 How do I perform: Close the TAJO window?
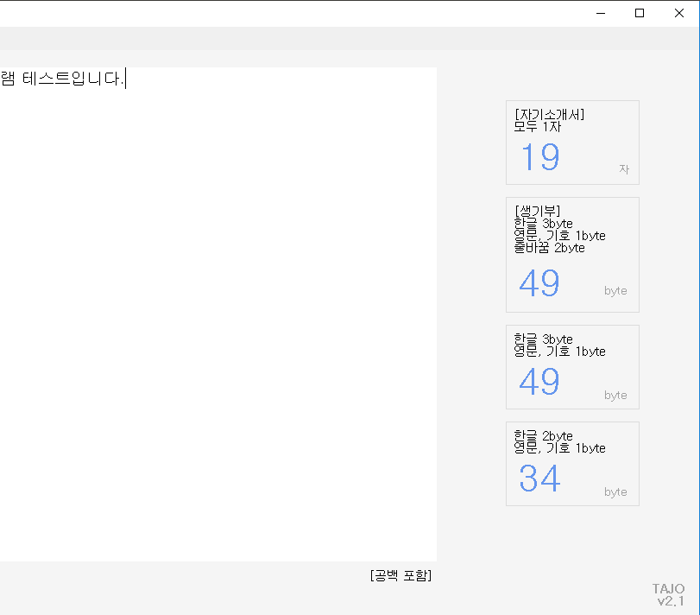point(679,14)
